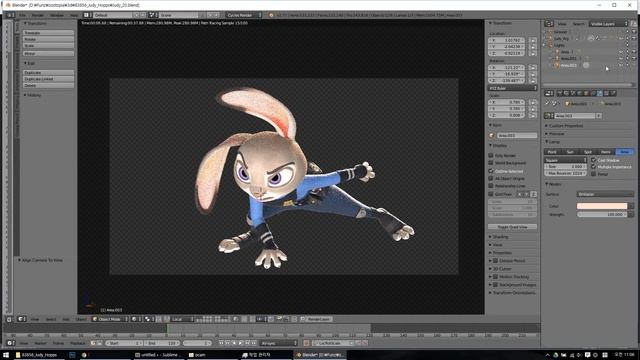Select the Point lamp type tab
Screen dimensions: 640x360
click(552, 152)
